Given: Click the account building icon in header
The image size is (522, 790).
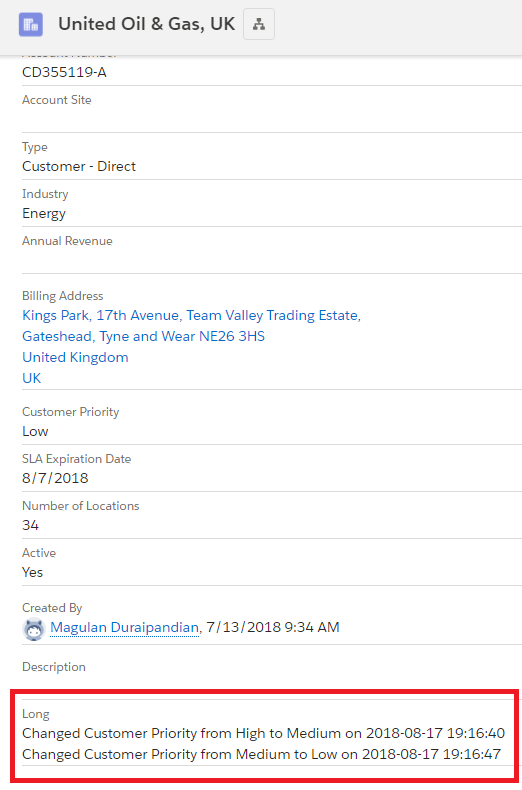Looking at the screenshot, I should click(31, 24).
